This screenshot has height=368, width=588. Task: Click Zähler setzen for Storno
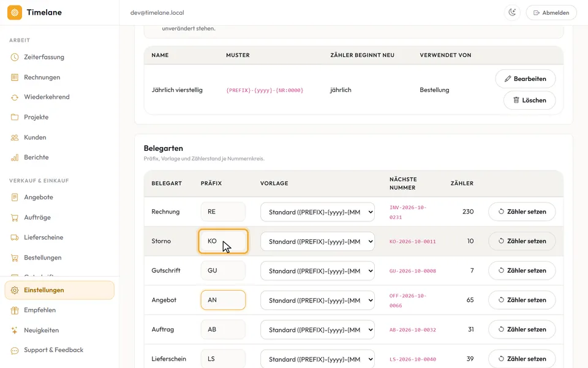pos(522,241)
